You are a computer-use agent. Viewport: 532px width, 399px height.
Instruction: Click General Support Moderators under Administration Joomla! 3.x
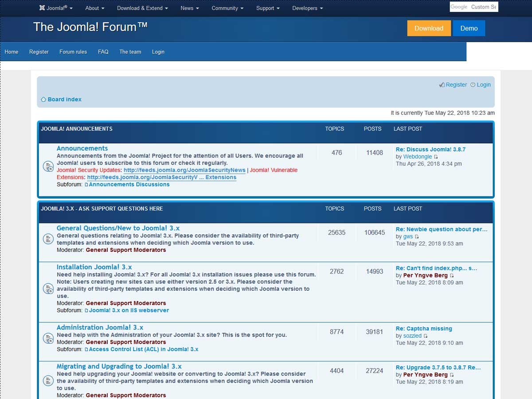click(126, 342)
